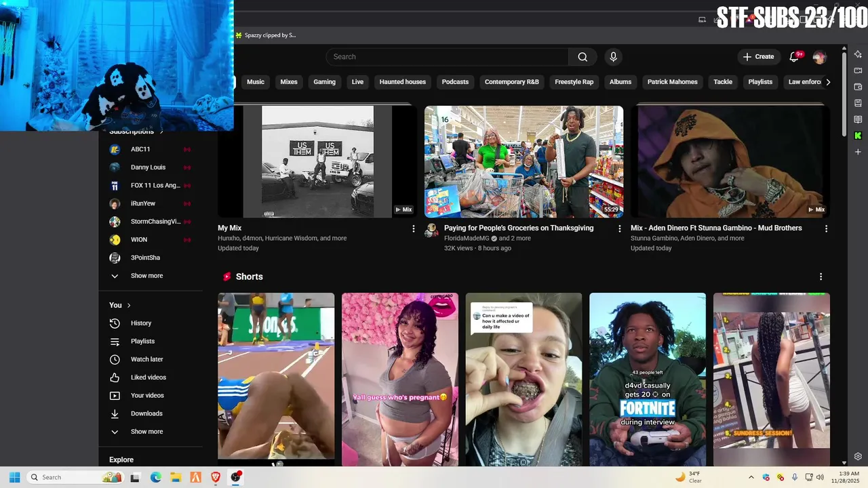Viewport: 868px width, 488px height.
Task: Open Brave browser from taskbar
Action: point(216,477)
